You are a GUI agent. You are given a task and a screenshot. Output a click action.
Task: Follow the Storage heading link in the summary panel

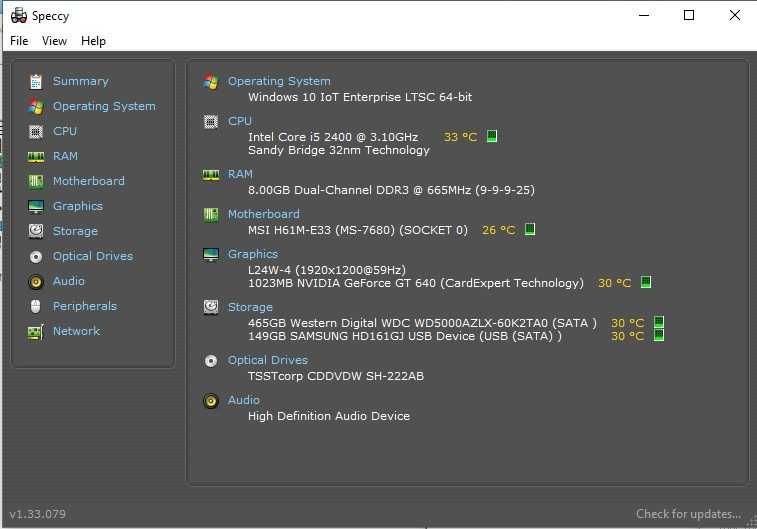pyautogui.click(x=250, y=307)
